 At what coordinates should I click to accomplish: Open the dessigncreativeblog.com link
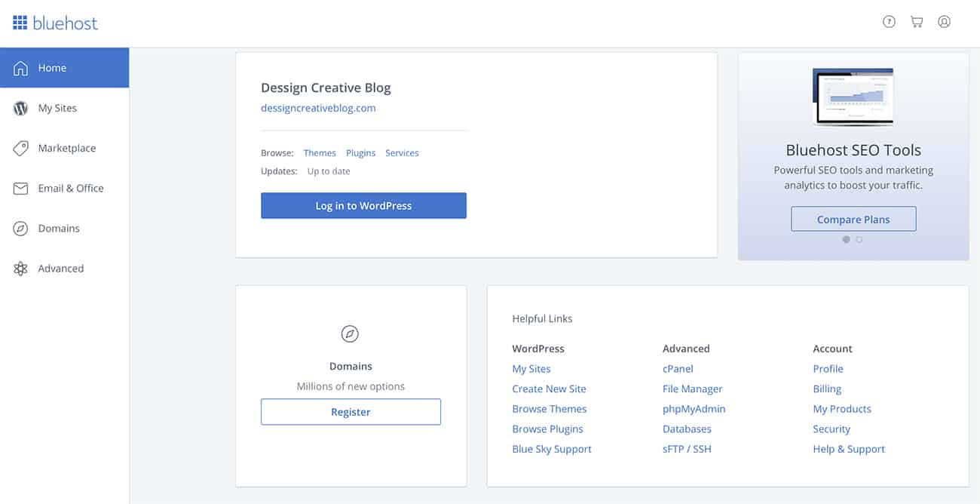[318, 108]
